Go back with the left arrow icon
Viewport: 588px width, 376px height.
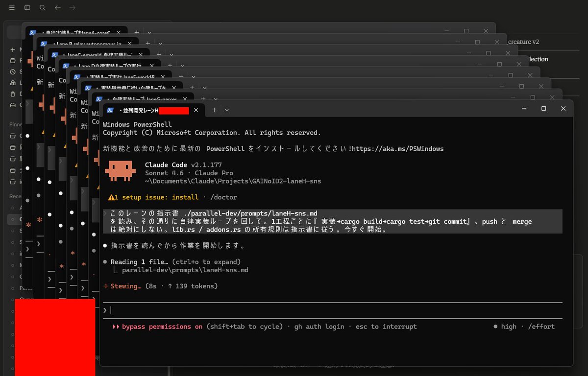pos(58,8)
